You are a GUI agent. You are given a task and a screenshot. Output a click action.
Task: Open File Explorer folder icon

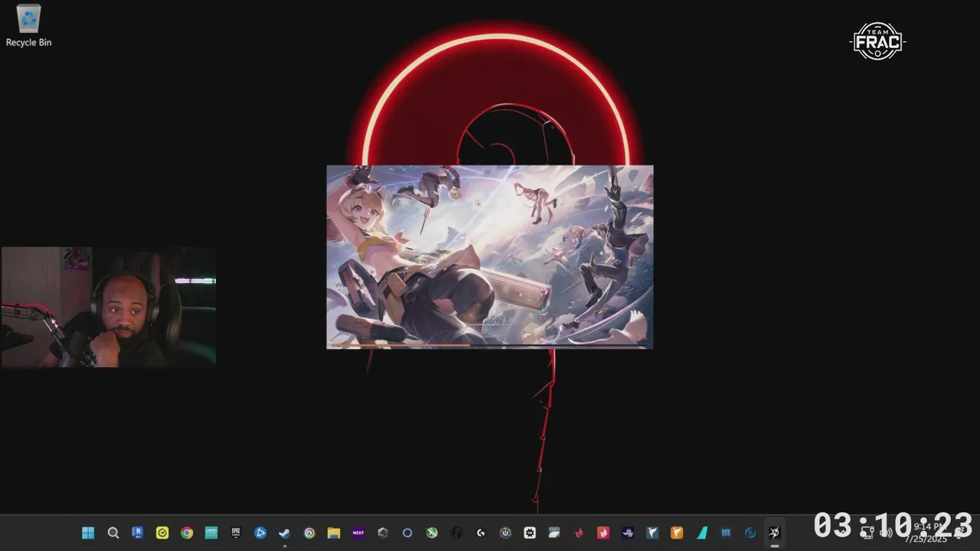pyautogui.click(x=334, y=533)
